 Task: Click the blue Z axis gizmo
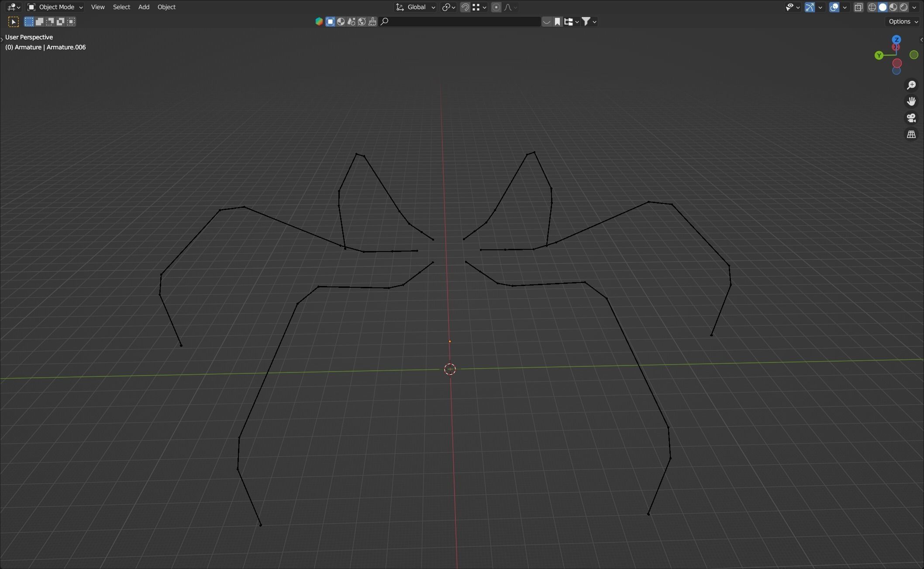pyautogui.click(x=896, y=39)
